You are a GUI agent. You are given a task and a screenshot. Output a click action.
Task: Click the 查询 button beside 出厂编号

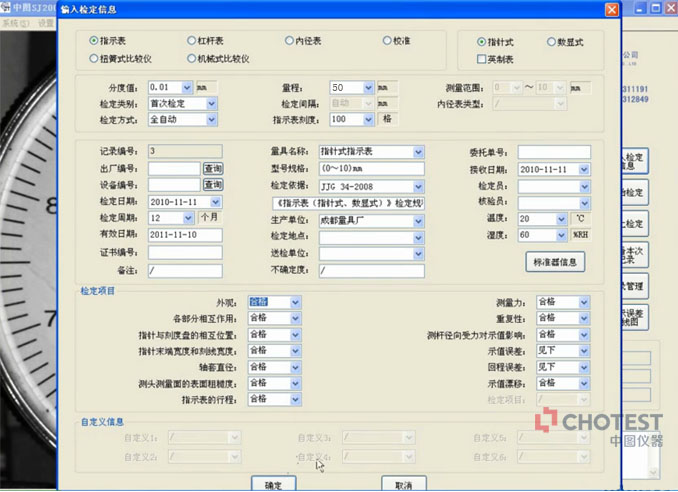(x=212, y=169)
